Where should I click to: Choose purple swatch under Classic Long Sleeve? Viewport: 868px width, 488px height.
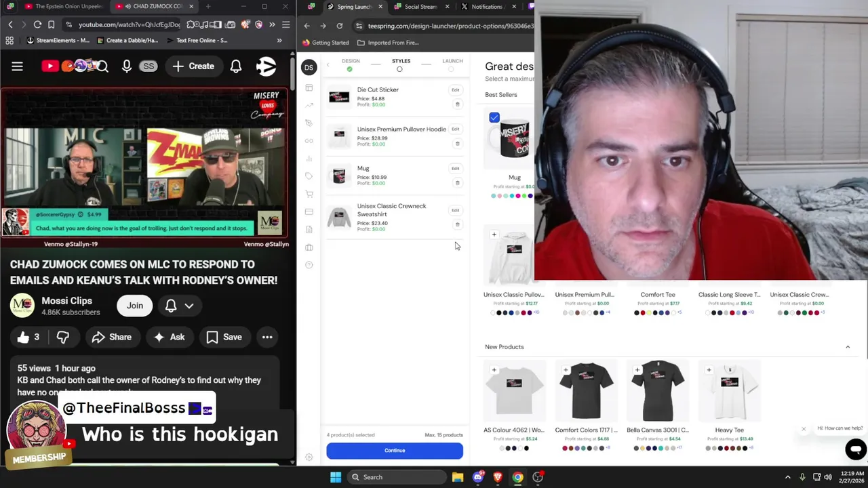point(745,312)
